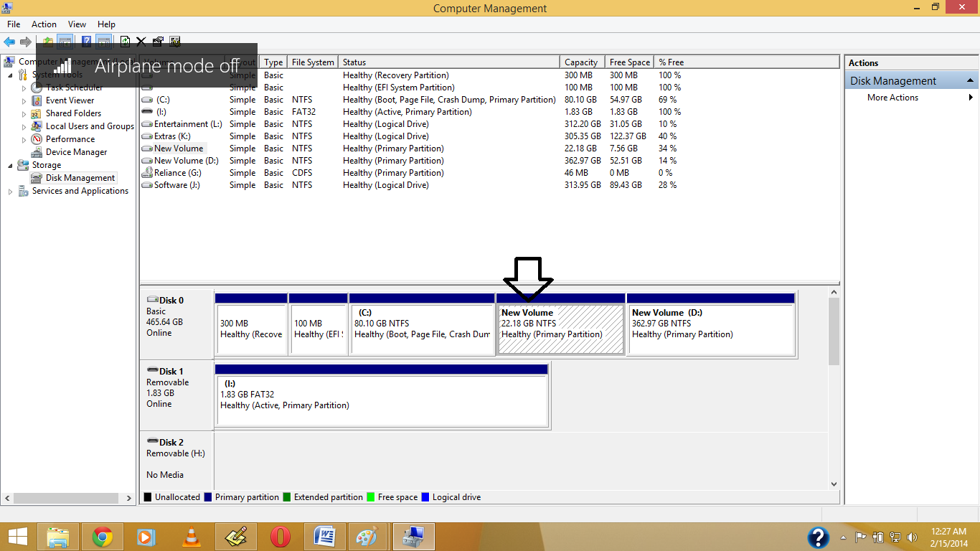Select Event Viewer in the tree
The width and height of the screenshot is (980, 551).
[x=70, y=100]
